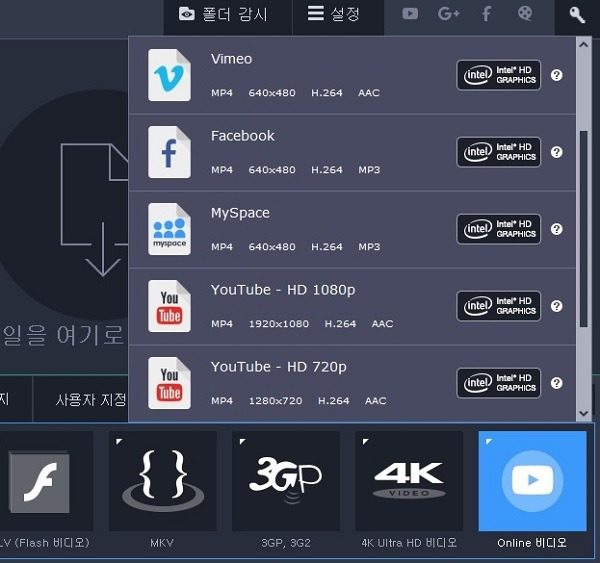The width and height of the screenshot is (600, 563).
Task: Click scroll up arrow of preset list
Action: tap(584, 45)
